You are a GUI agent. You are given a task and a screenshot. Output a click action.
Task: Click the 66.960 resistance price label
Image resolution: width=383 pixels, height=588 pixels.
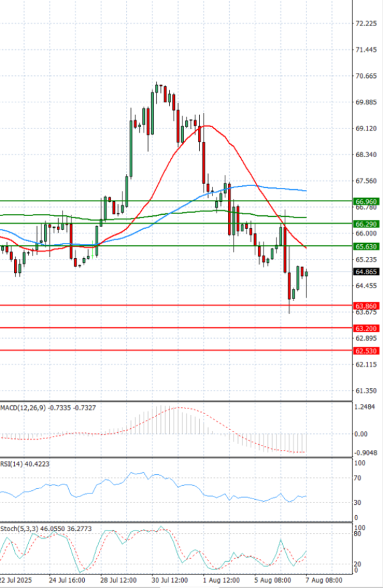click(x=366, y=201)
